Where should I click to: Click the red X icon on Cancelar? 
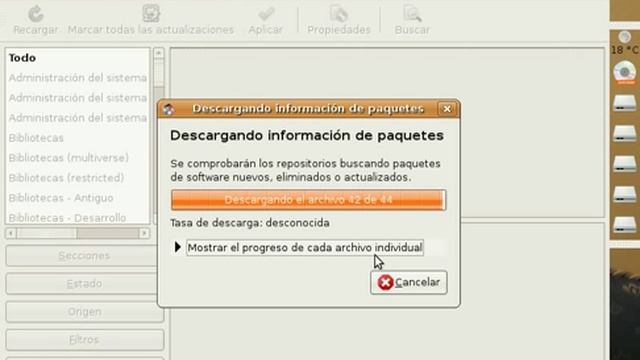coord(385,282)
